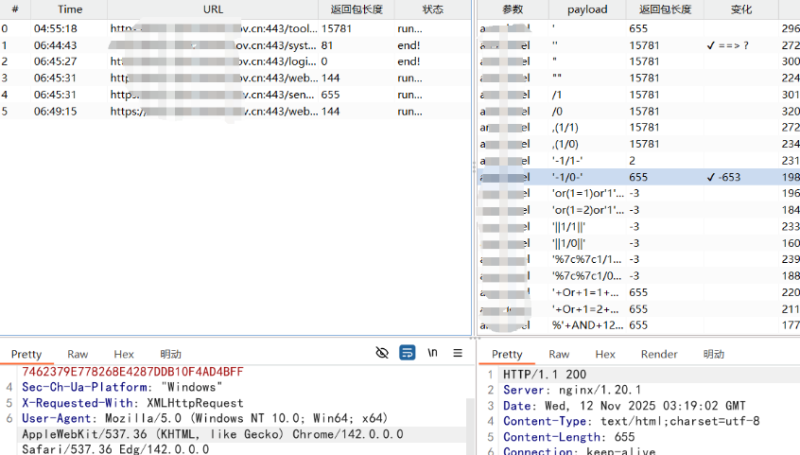Select row 5 with time 06:49:15
The height and width of the screenshot is (455, 800).
pos(235,111)
